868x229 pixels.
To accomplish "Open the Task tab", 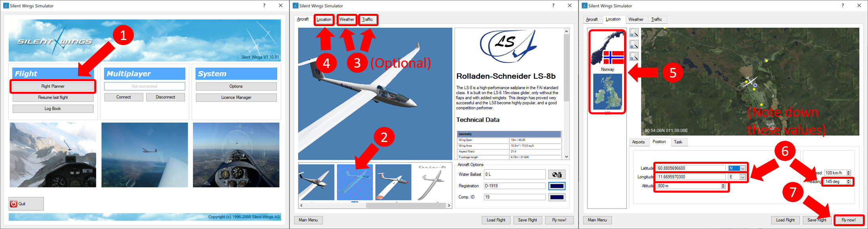I will pyautogui.click(x=678, y=142).
